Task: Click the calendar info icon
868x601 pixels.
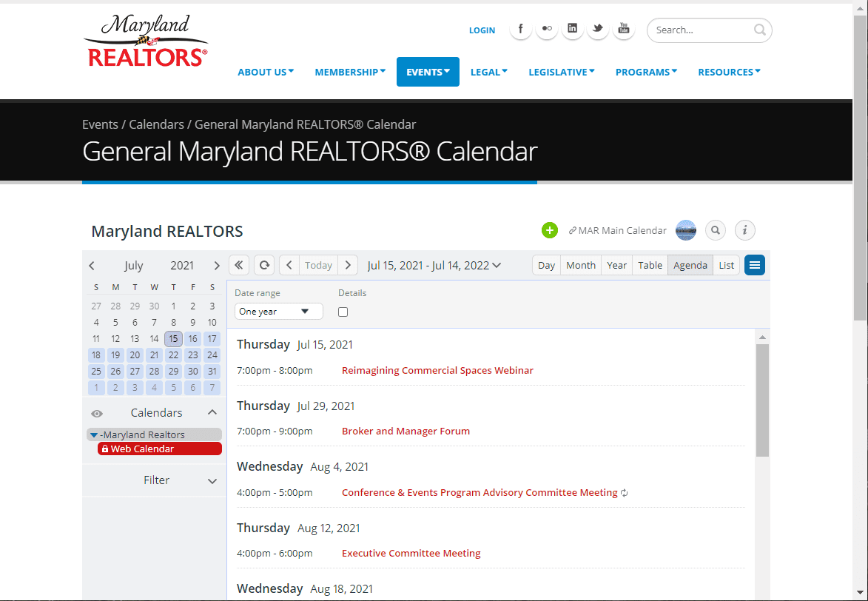Action: coord(744,230)
